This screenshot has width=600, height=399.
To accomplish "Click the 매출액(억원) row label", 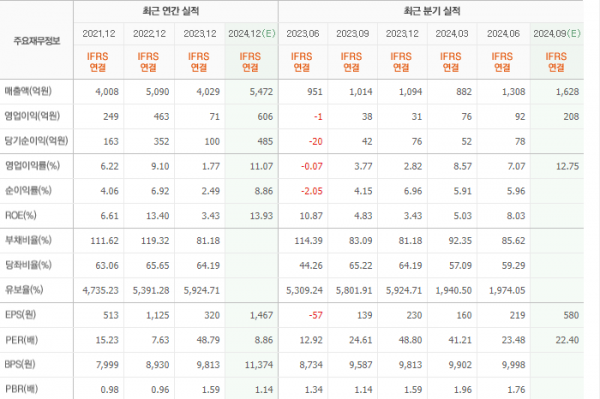I will click(x=28, y=91).
